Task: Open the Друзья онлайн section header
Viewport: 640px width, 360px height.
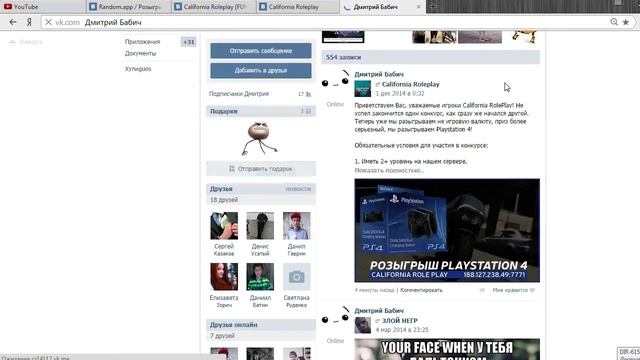Action: (261, 324)
